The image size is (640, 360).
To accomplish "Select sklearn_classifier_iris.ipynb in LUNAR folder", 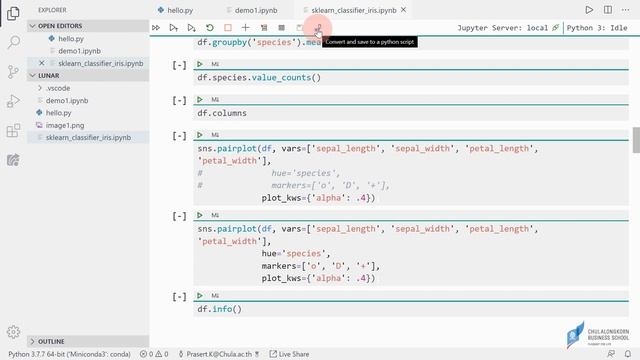I will [x=88, y=138].
